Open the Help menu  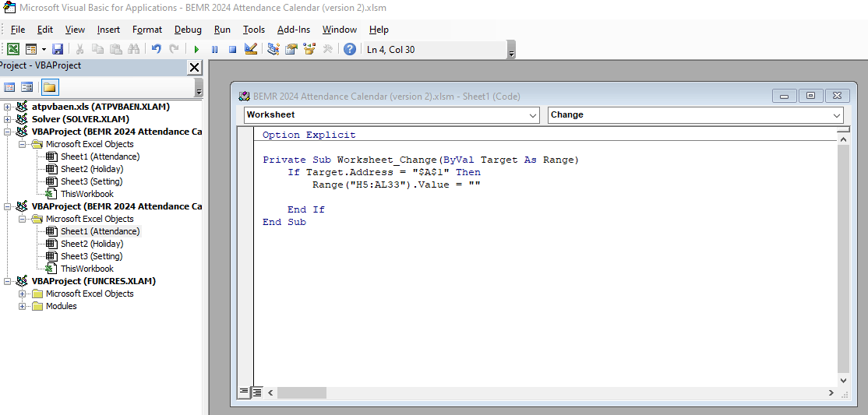tap(379, 30)
